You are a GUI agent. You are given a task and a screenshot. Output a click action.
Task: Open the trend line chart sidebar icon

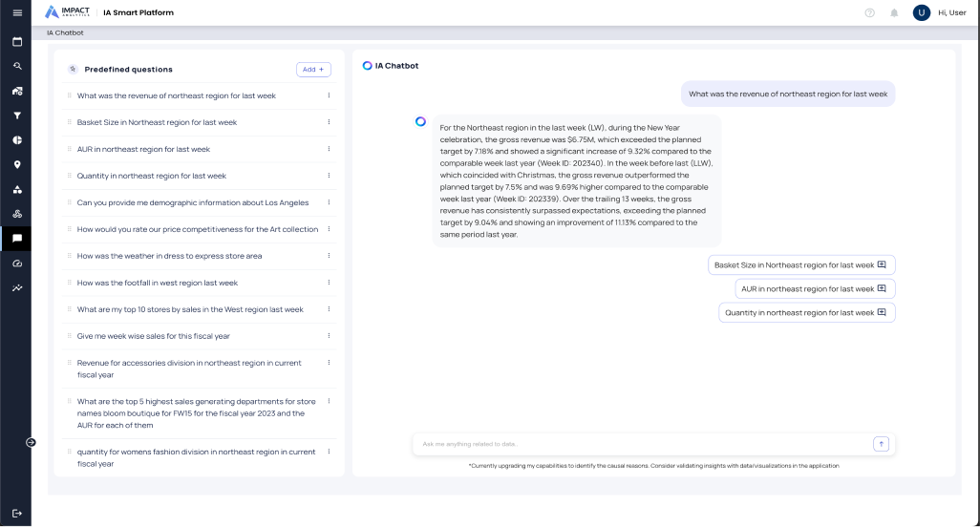tap(17, 287)
